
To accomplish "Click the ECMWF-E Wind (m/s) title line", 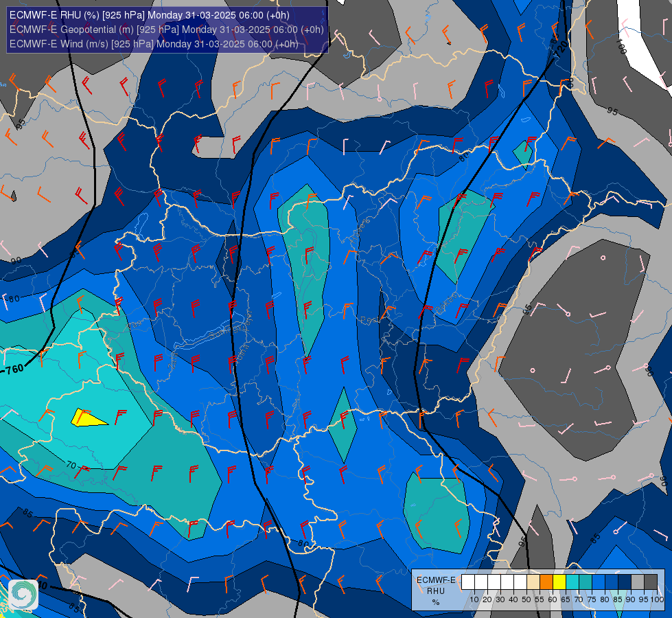I will click(x=154, y=44).
